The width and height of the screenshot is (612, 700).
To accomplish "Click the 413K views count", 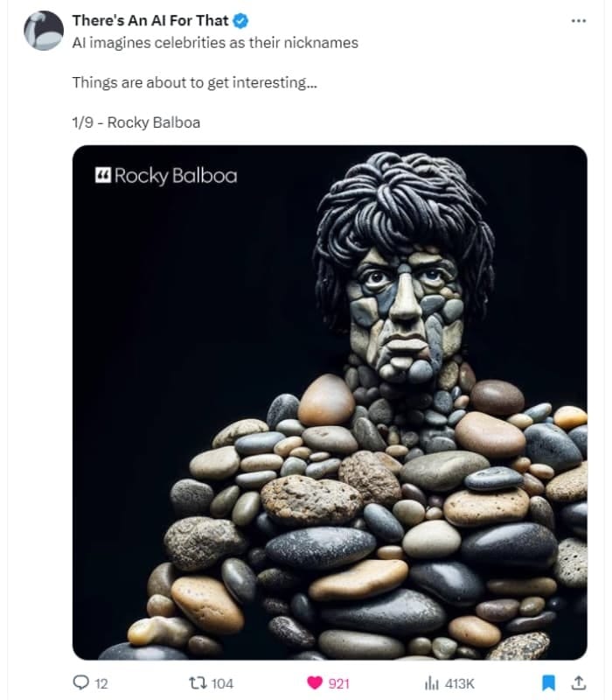I will pyautogui.click(x=460, y=683).
